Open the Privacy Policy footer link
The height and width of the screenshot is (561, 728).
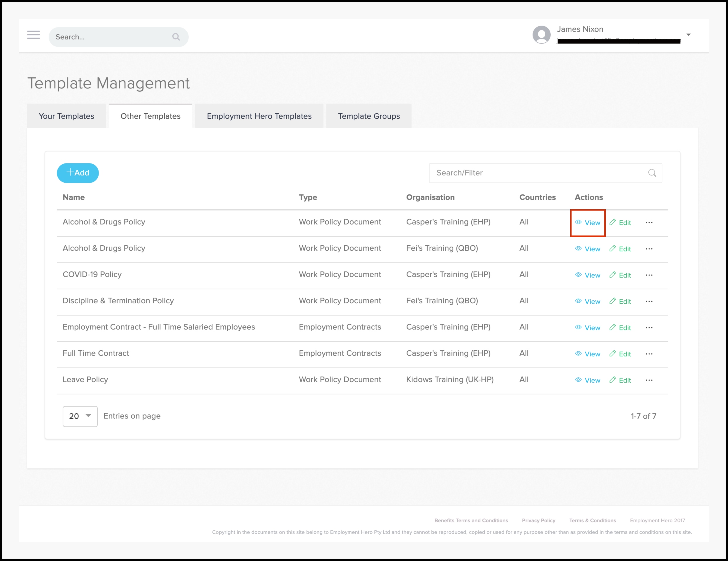pyautogui.click(x=538, y=520)
